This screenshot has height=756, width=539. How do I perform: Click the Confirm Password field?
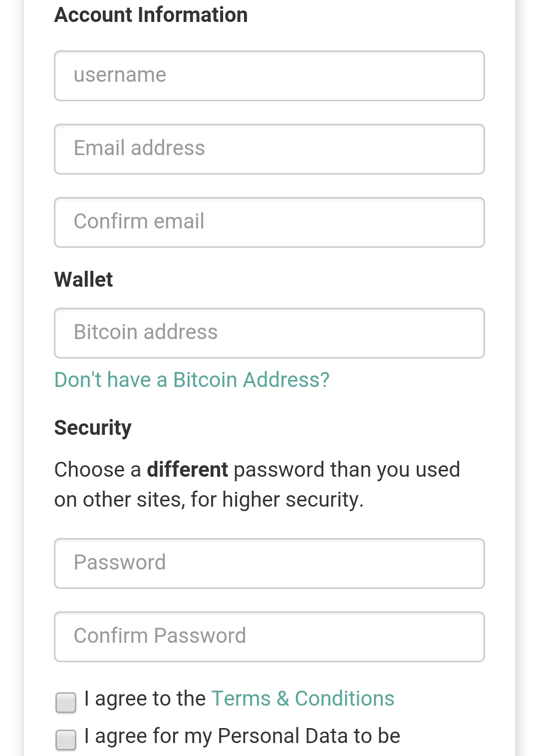[x=269, y=637]
